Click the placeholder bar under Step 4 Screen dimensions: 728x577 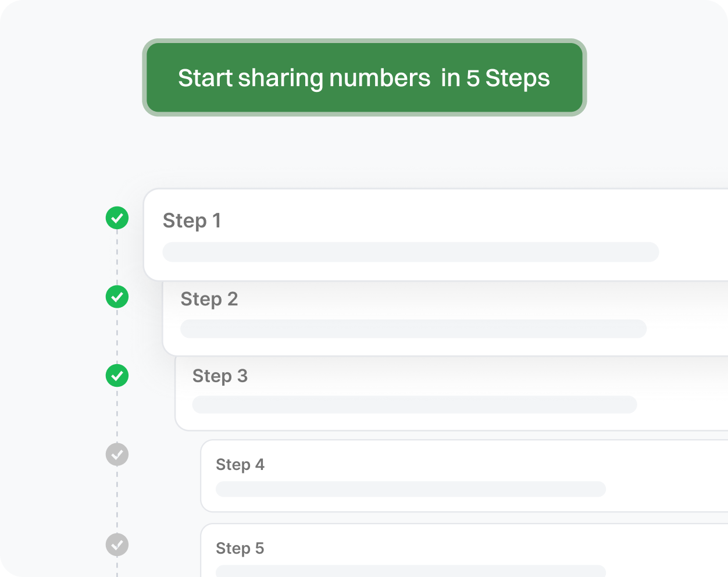click(411, 489)
